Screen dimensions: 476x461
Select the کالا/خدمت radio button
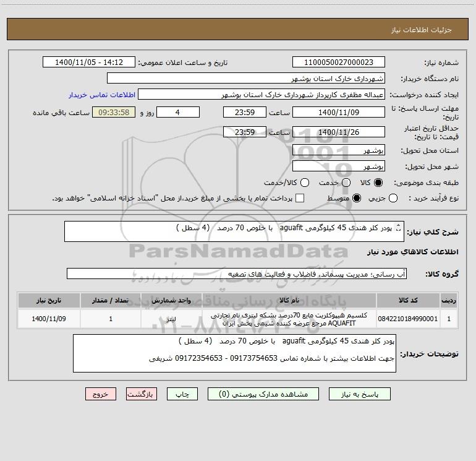click(305, 183)
